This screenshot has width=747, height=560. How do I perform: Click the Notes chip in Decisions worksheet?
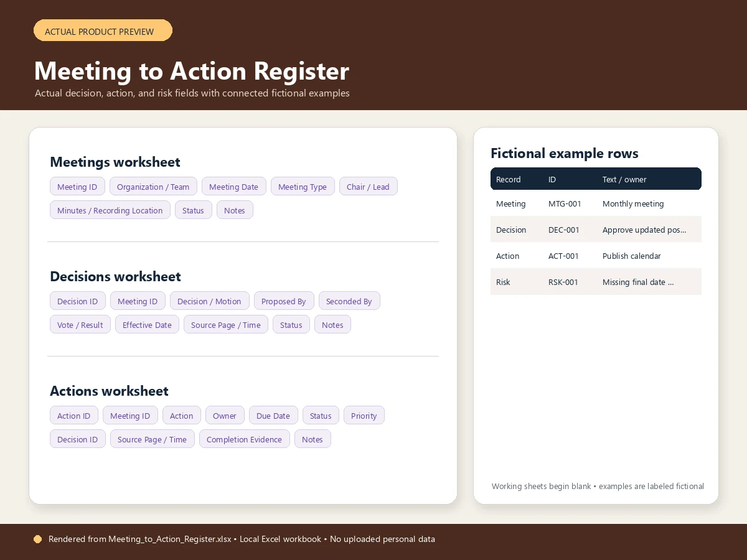332,325
